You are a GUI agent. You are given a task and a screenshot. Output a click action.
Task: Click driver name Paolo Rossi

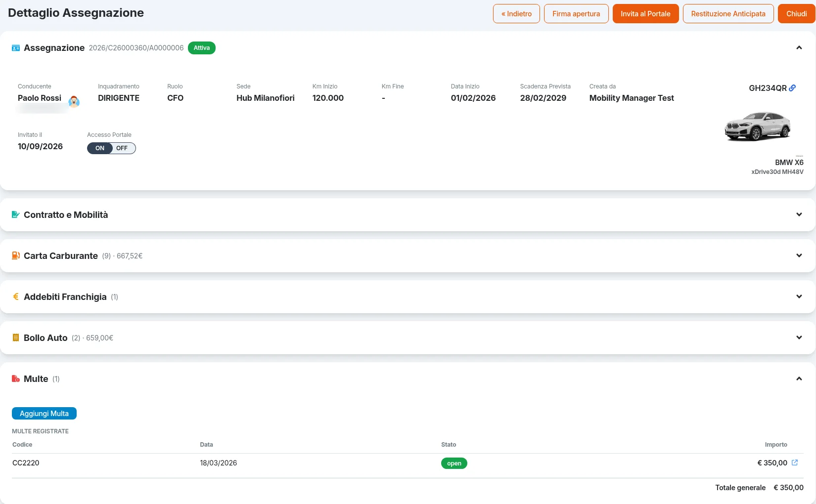(x=40, y=98)
